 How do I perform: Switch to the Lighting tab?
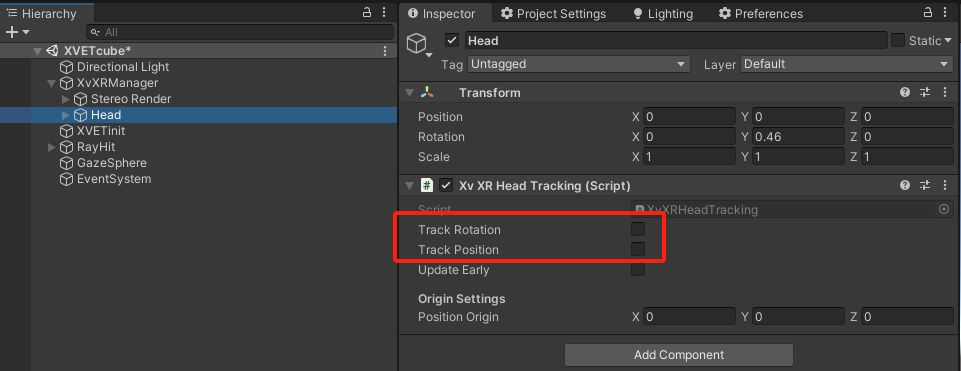(663, 13)
